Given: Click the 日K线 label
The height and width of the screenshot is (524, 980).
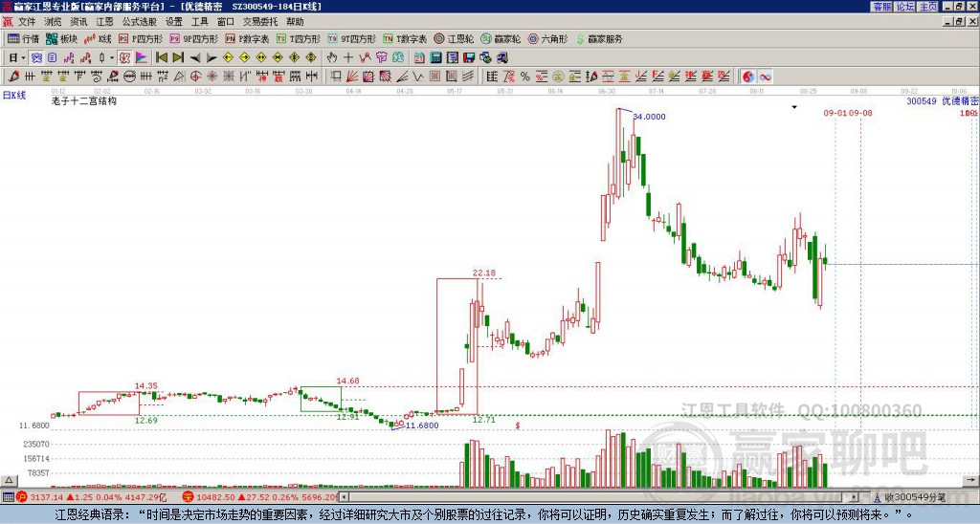Looking at the screenshot, I should click(x=14, y=96).
